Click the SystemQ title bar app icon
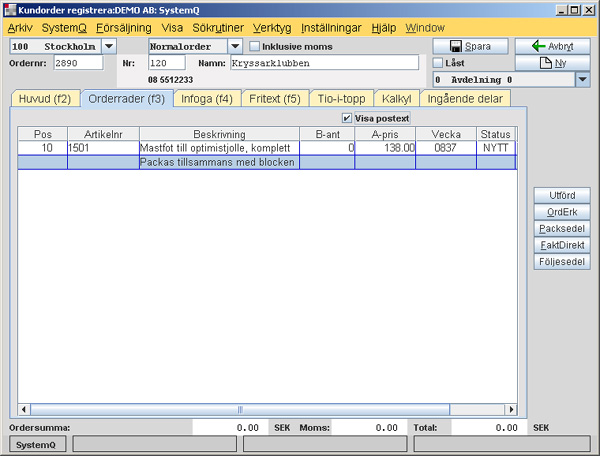600x456 pixels. pos(10,10)
